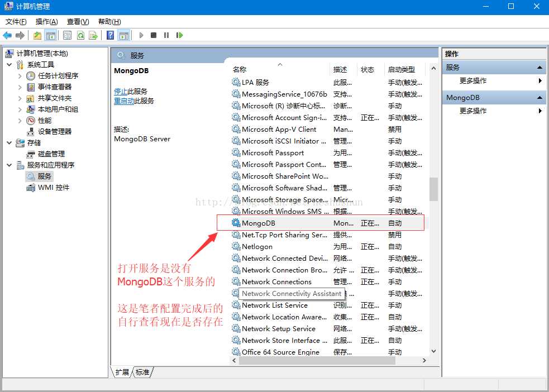Click the 性能 monitor tree icon
Image resolution: width=549 pixels, height=392 pixels.
[x=31, y=121]
